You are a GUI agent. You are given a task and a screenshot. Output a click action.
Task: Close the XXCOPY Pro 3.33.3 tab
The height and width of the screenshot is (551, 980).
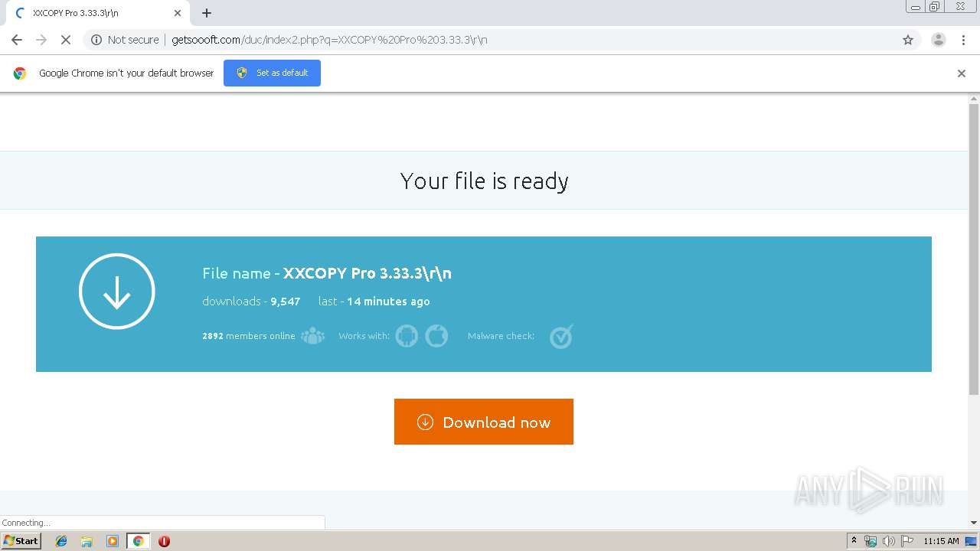tap(178, 13)
